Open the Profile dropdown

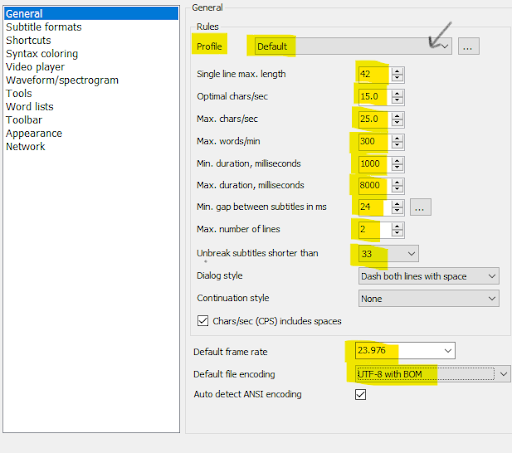353,46
